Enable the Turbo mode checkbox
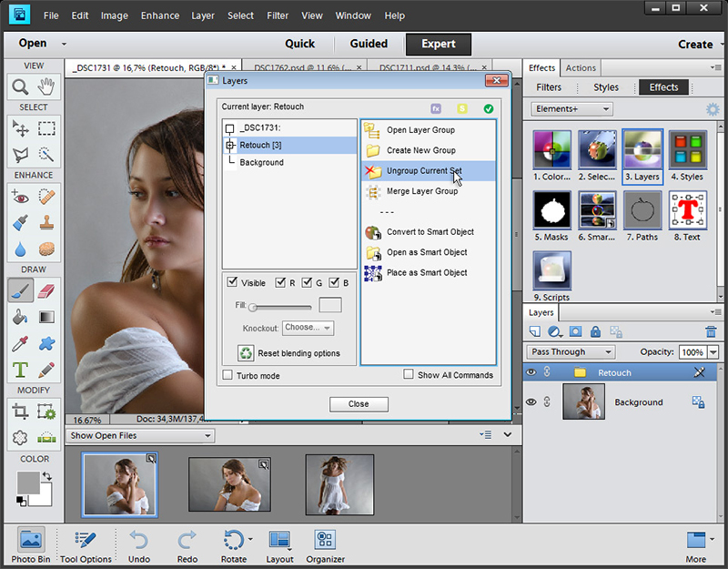Viewport: 728px width, 569px height. [228, 375]
